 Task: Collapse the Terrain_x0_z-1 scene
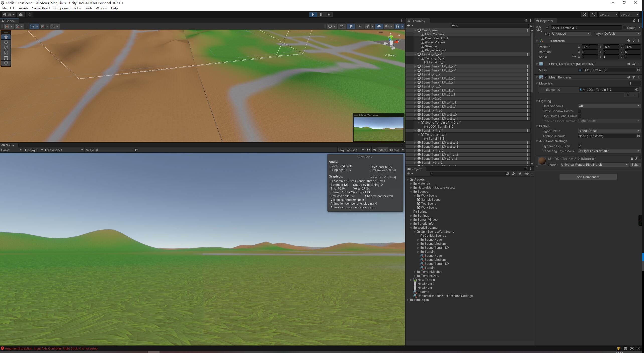(x=415, y=54)
